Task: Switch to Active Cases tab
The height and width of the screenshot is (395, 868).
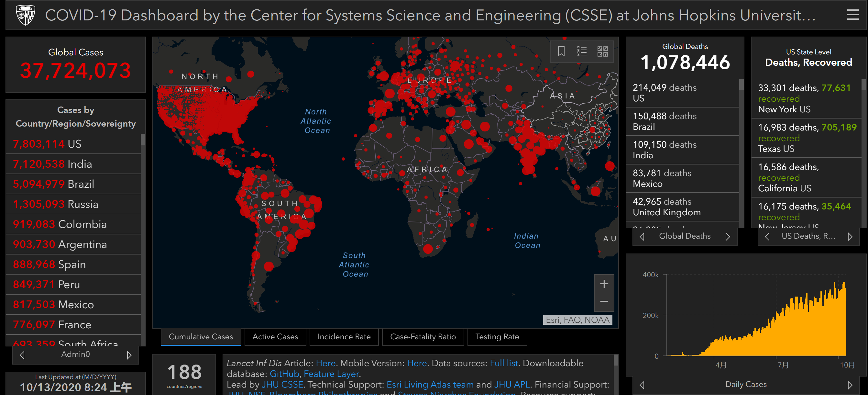Action: point(275,337)
